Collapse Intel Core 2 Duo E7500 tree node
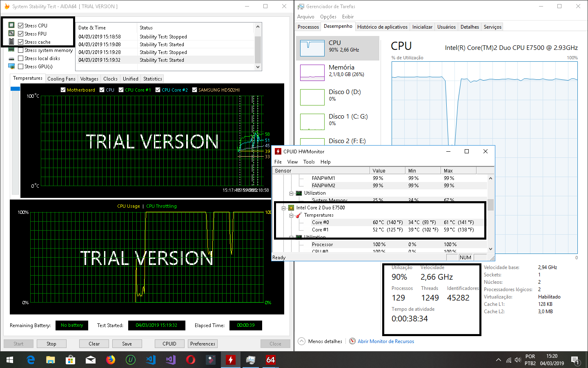 [283, 208]
